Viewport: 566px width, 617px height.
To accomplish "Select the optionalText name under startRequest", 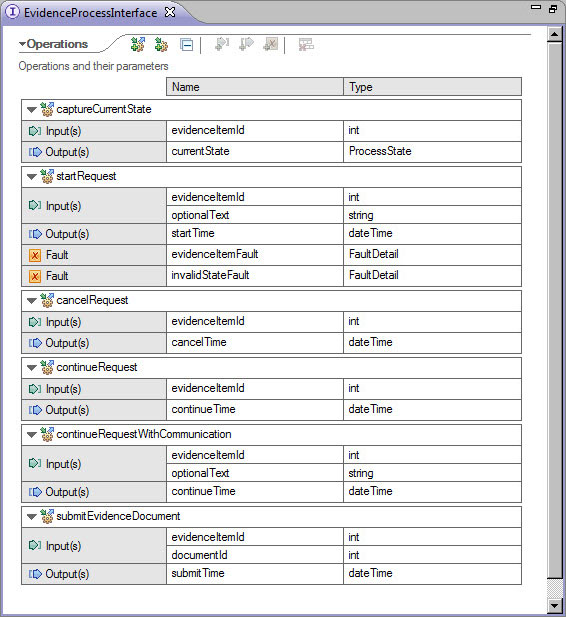I will [x=200, y=215].
